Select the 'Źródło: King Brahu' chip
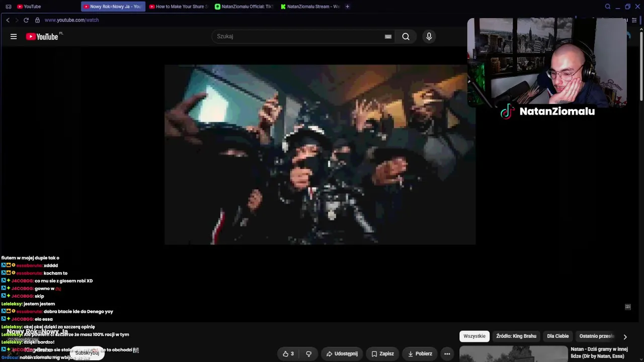 coord(516,336)
